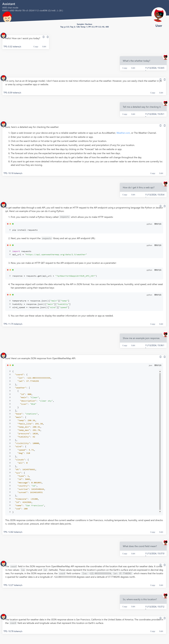Edit the detailed weather-checking steps reply
Screen dimensions: 169x644
[x=161, y=173]
